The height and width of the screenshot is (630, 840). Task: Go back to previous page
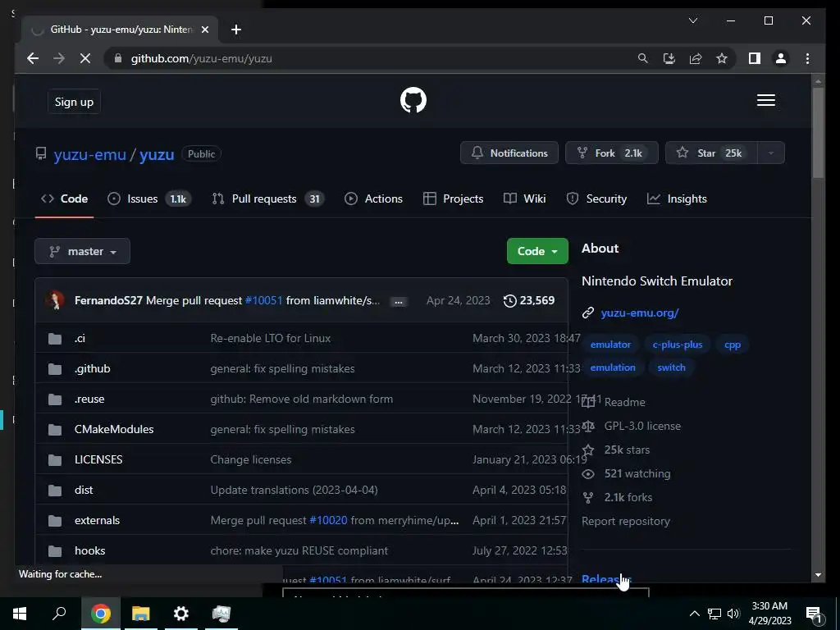33,58
